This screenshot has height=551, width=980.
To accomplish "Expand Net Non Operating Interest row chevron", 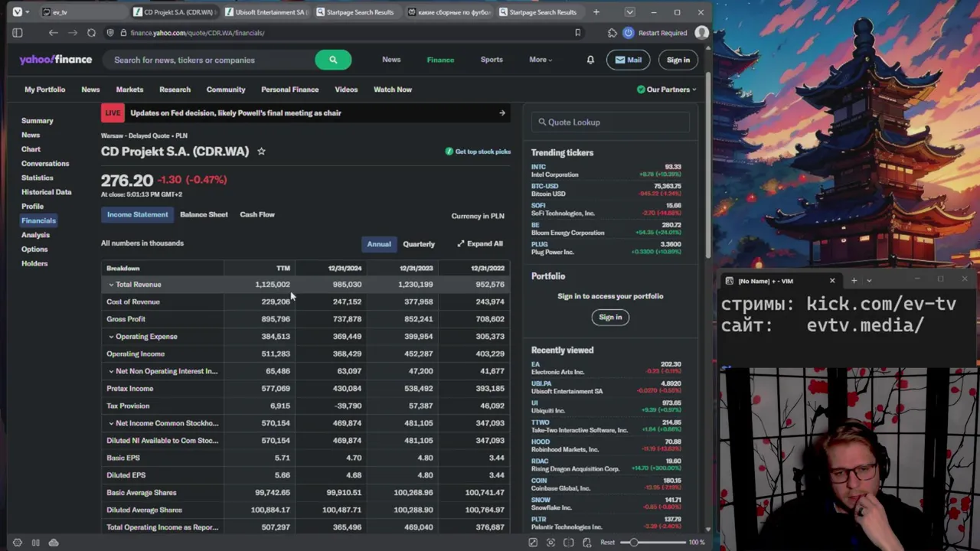I will coord(111,371).
